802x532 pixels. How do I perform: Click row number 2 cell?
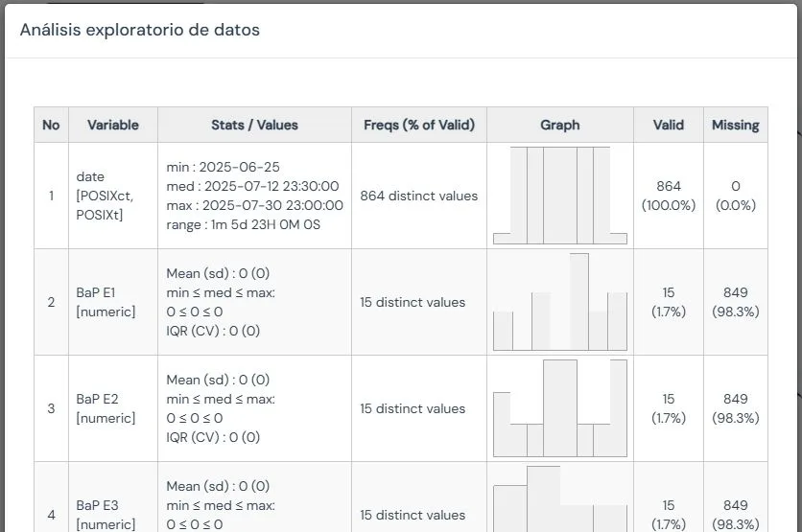click(51, 302)
